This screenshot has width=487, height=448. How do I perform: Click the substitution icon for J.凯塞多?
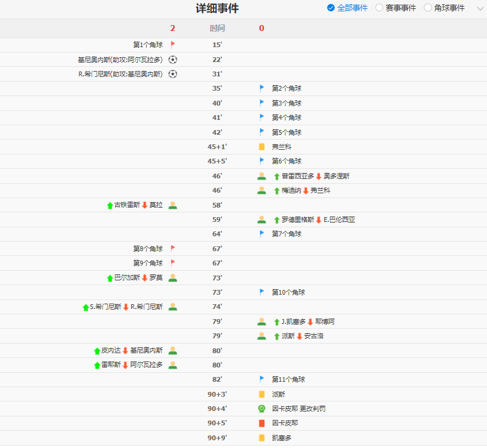(261, 322)
